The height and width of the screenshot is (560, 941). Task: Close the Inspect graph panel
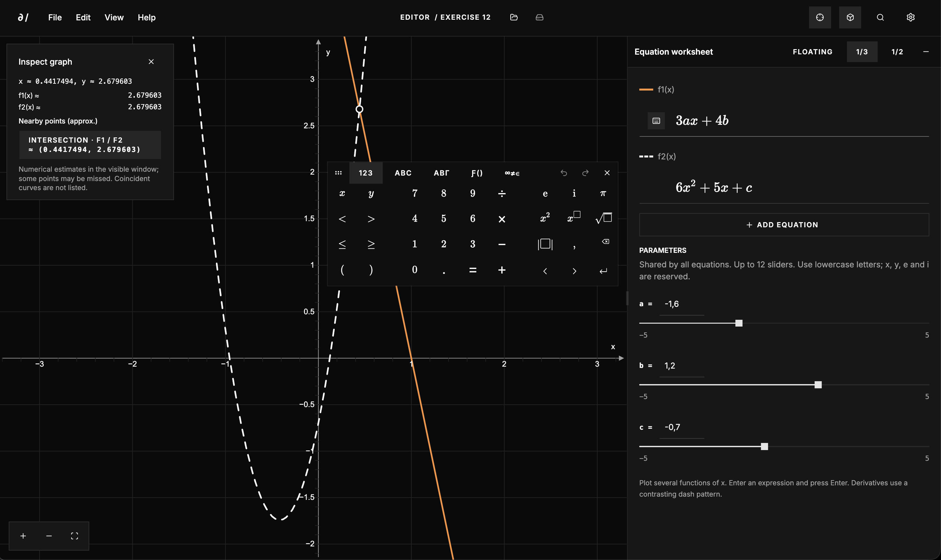(151, 61)
